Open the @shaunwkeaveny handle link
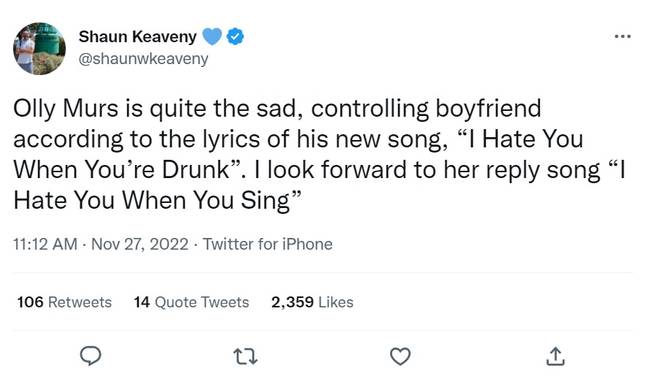 [143, 59]
